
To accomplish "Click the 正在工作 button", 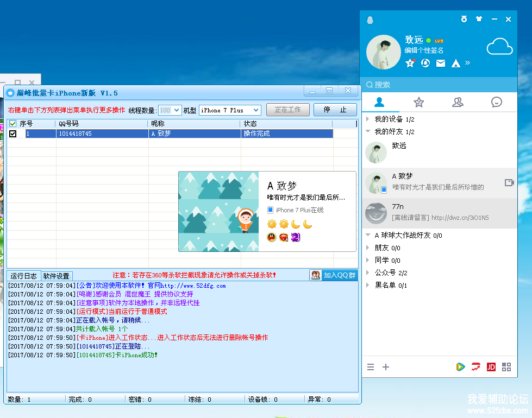I will point(287,110).
